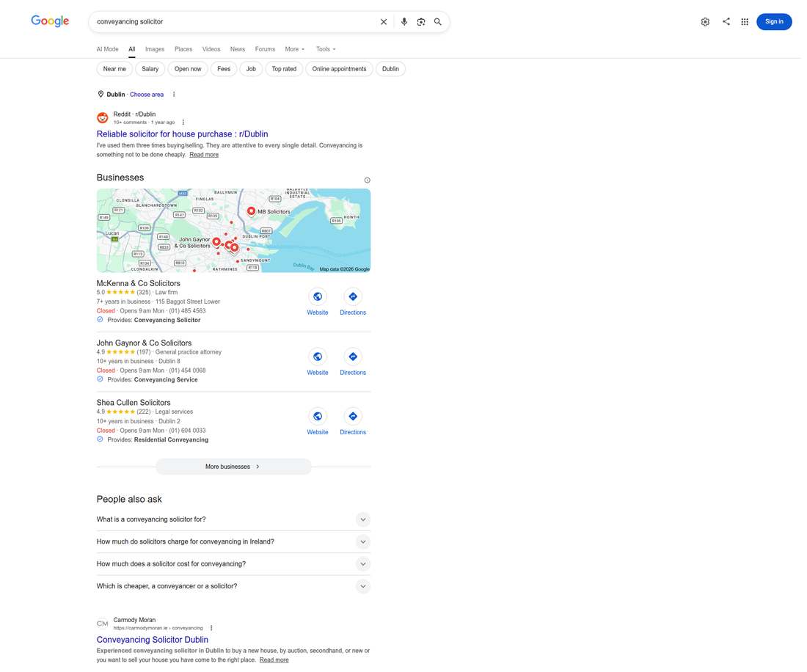807x672 pixels.
Task: Apply the Online appointments filter chip
Action: pos(339,69)
